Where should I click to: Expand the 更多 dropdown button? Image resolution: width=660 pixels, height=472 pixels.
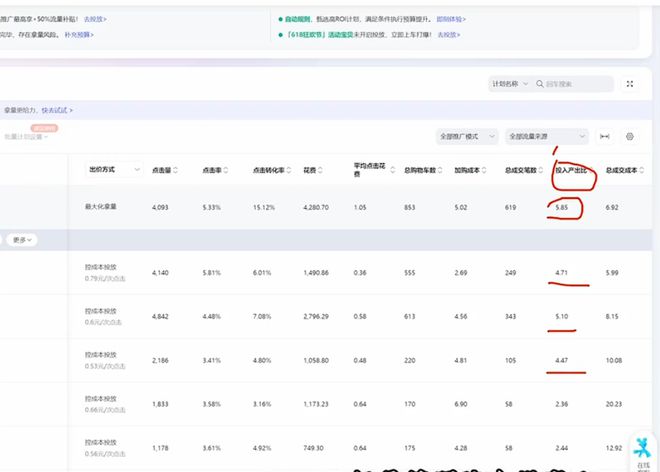tap(23, 240)
